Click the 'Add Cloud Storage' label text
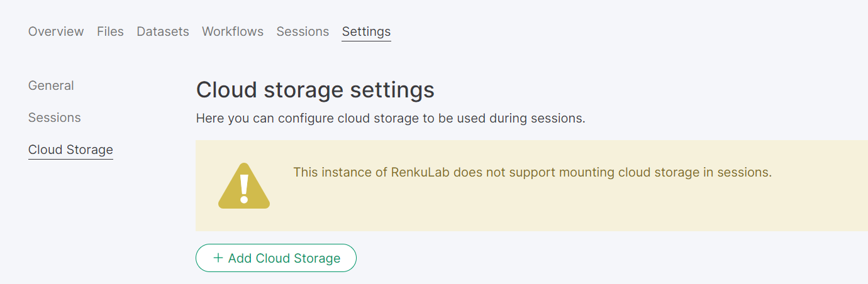Screen dimensions: 868x284 point(284,258)
